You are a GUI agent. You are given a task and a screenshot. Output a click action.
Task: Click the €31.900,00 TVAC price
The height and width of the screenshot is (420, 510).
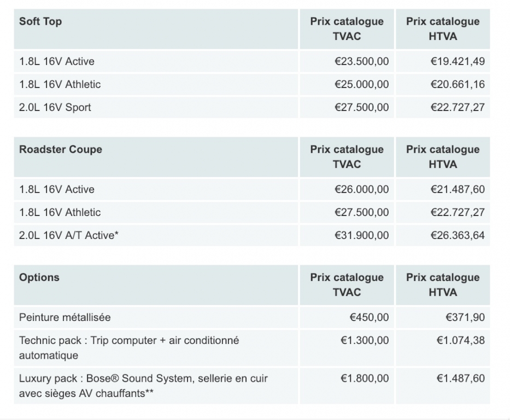pyautogui.click(x=361, y=235)
